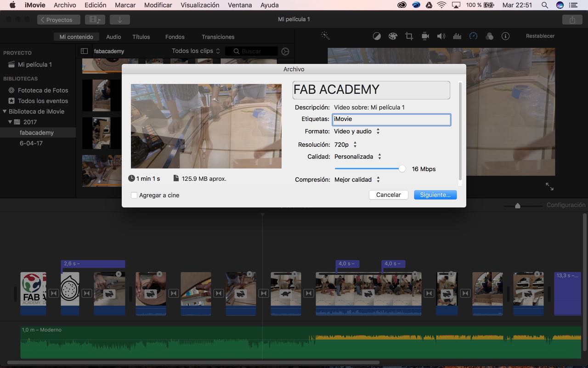
Task: Open the Archivo menu
Action: pyautogui.click(x=65, y=5)
